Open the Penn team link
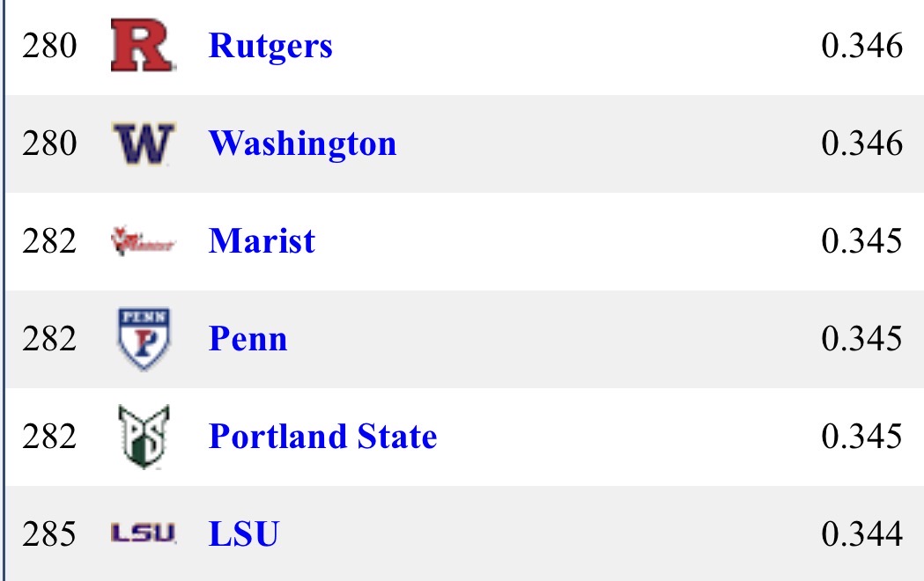Screen dimensions: 924x581 [248, 339]
